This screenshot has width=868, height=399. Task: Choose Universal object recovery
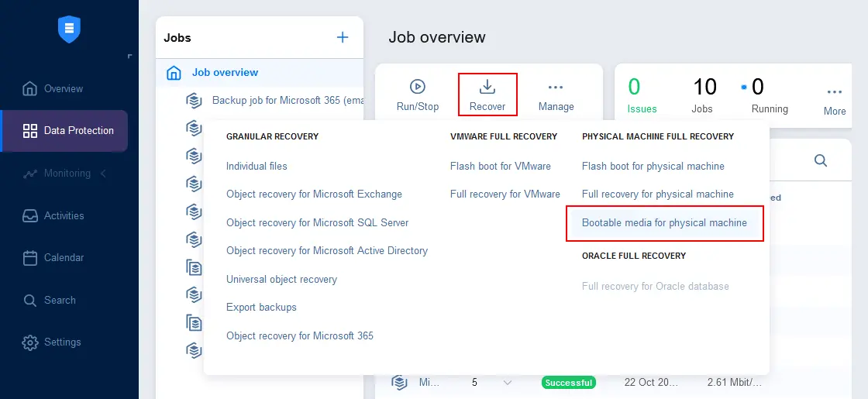pyautogui.click(x=281, y=280)
